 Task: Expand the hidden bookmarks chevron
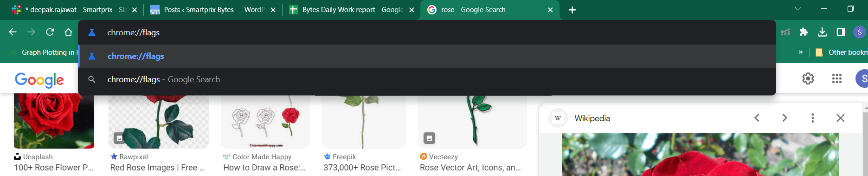801,52
